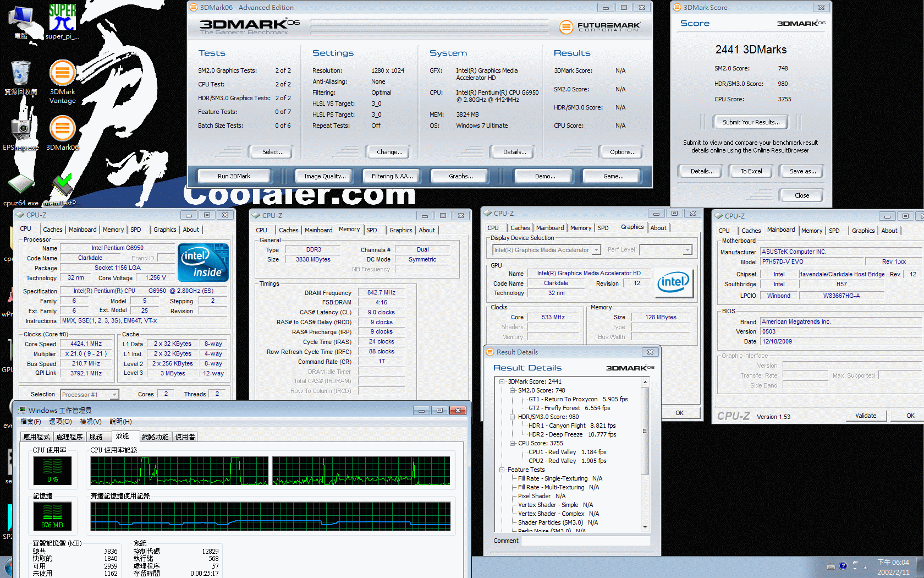Collapse the SM2.0 Score: 748 node
Viewport: 924px width, 578px height.
[x=512, y=390]
